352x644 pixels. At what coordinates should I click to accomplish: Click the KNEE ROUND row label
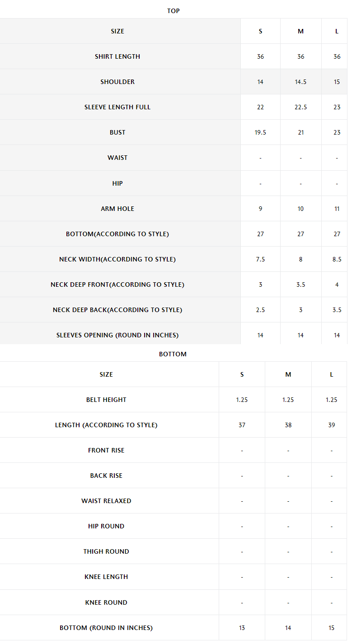[x=106, y=602]
